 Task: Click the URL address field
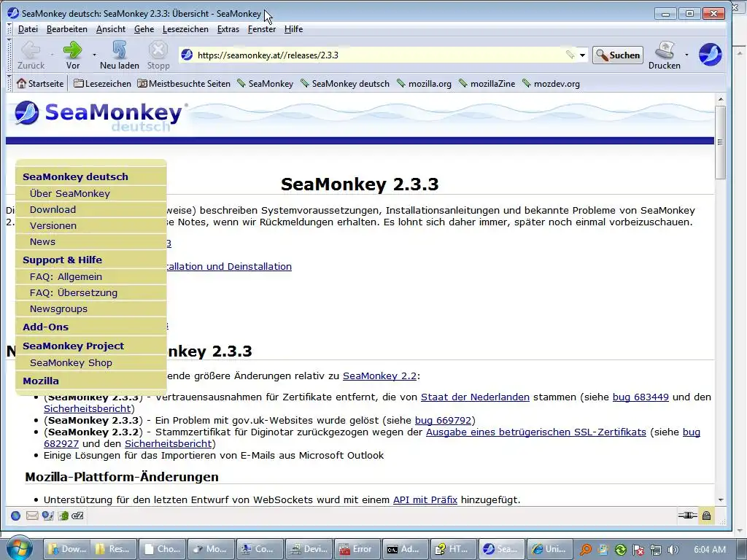click(x=379, y=55)
